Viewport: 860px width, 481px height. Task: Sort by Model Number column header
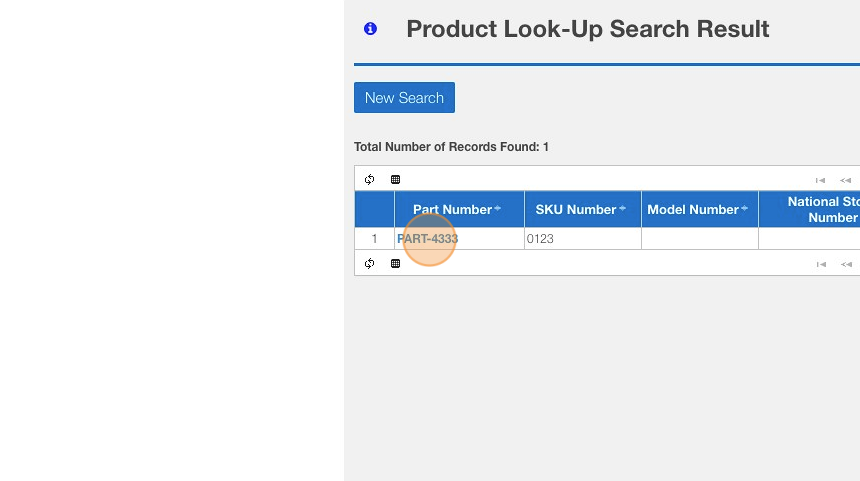point(693,209)
